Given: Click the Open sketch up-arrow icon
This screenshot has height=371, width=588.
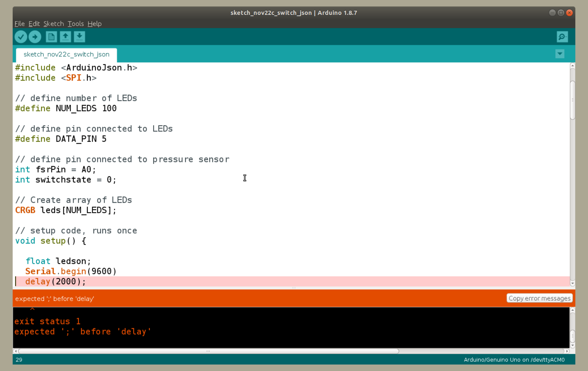Looking at the screenshot, I should (65, 37).
